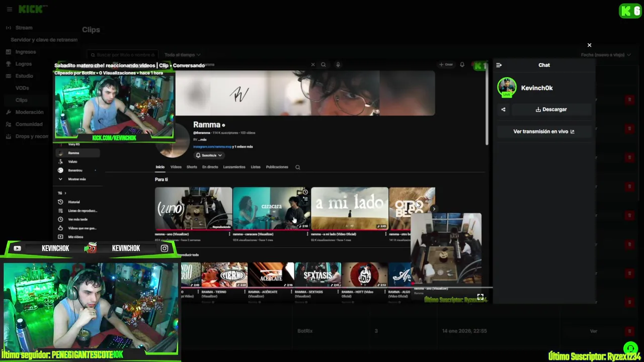Collapse the Chat panel with arrow icon
644x362 pixels.
pos(499,65)
